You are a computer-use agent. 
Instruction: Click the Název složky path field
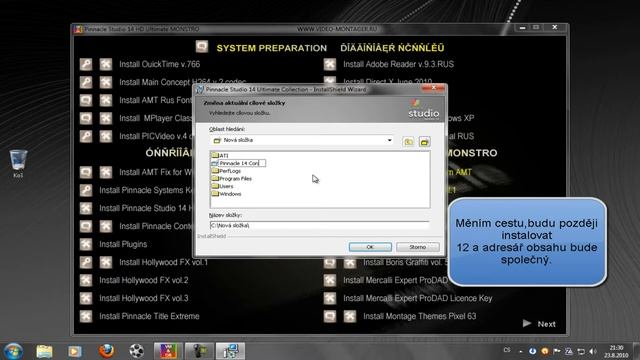320,225
